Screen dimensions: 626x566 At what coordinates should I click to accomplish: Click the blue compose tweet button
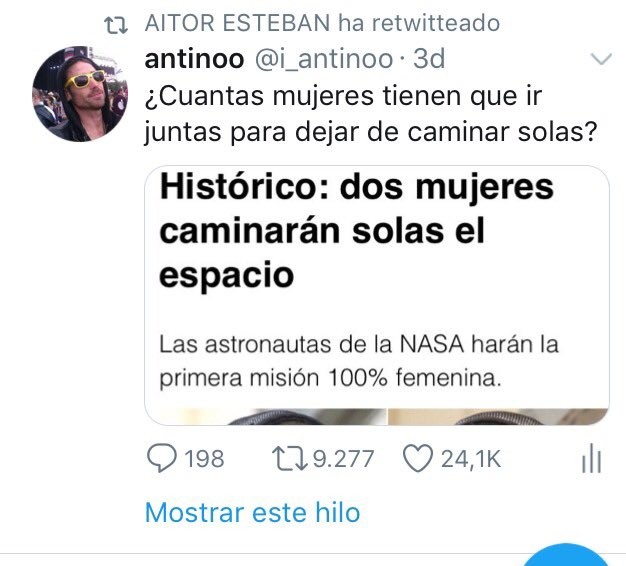pyautogui.click(x=566, y=554)
